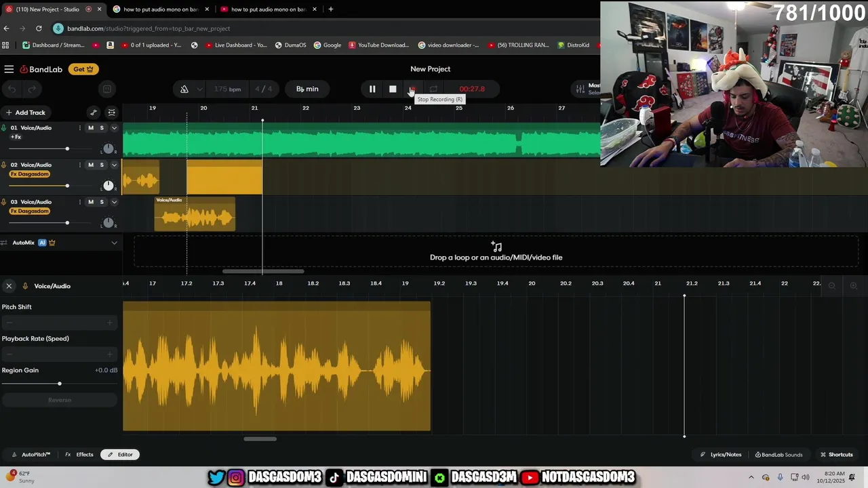
Task: Click Add Track
Action: 26,113
